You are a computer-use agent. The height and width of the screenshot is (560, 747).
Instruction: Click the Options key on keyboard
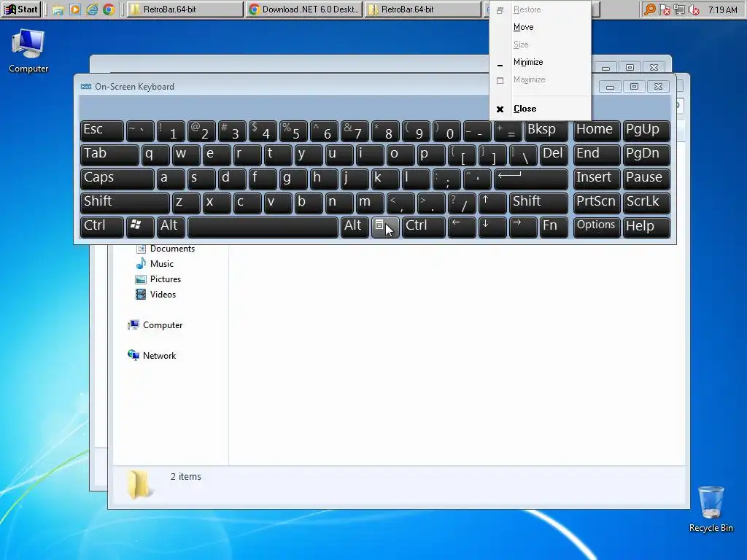[597, 227]
